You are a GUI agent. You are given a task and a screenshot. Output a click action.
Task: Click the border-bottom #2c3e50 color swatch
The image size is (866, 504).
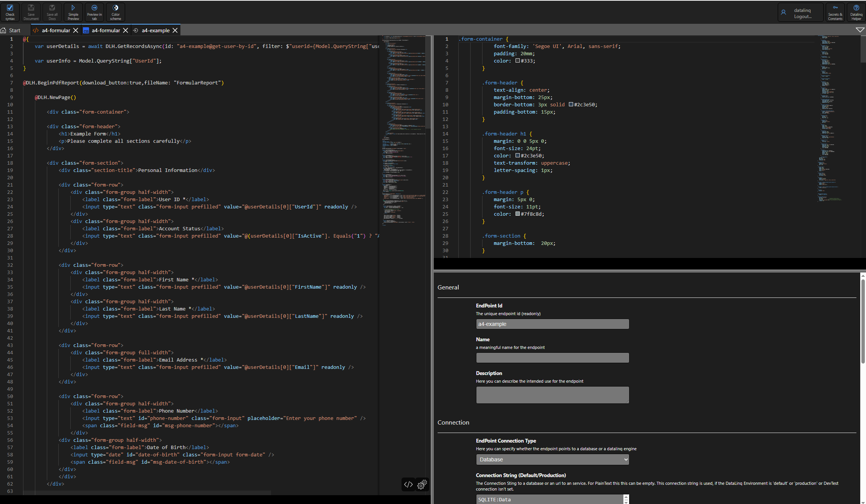click(x=571, y=104)
